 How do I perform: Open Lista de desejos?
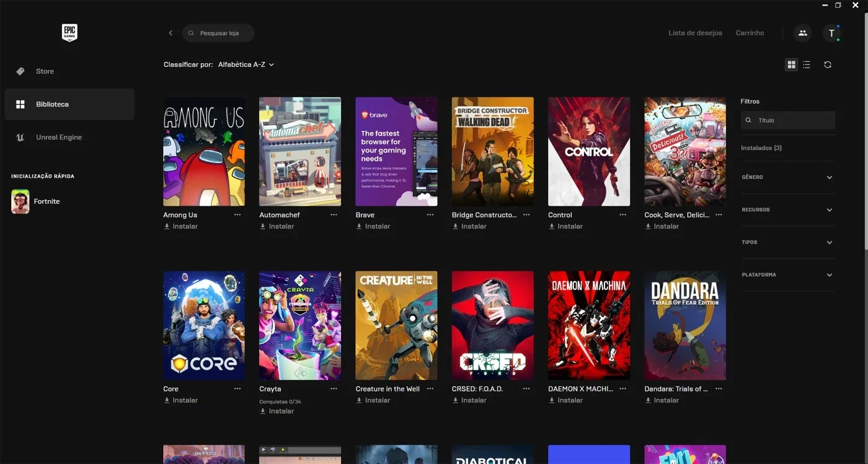click(695, 33)
